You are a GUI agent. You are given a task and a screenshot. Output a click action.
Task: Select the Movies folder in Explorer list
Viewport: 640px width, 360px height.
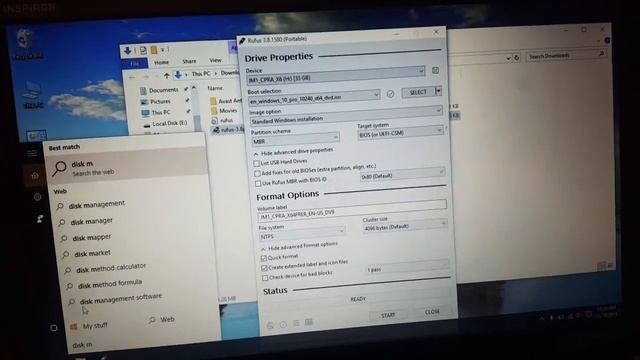click(223, 111)
